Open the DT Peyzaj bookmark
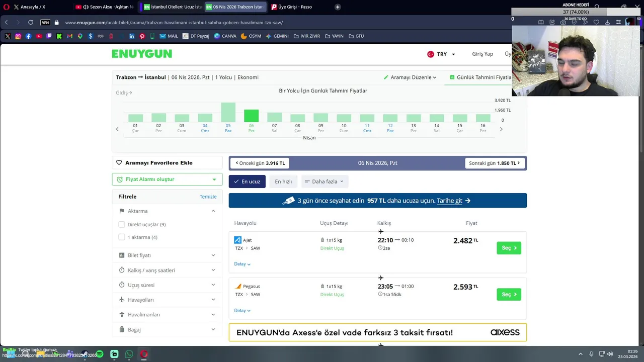This screenshot has height=362, width=644. [196, 36]
